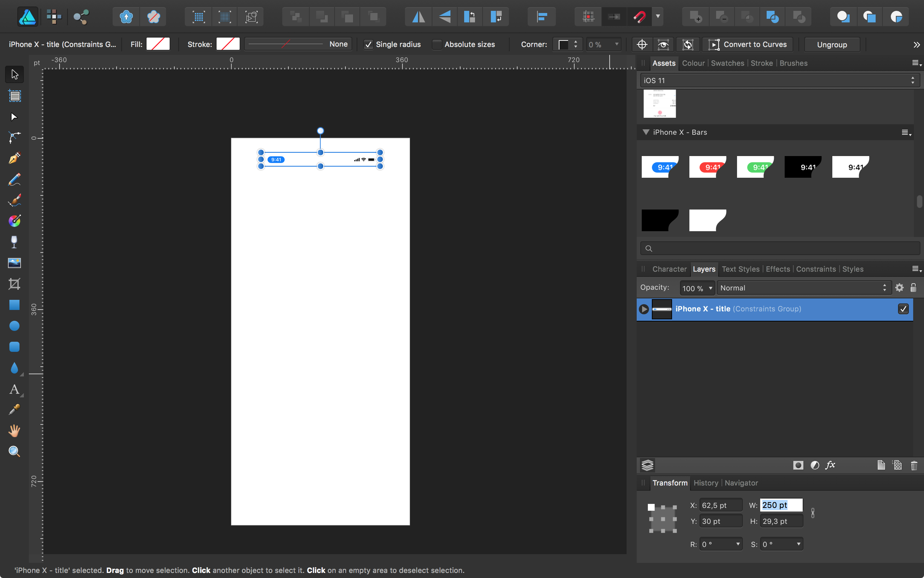The image size is (924, 578).
Task: Select the Artboard tool
Action: coord(14,96)
